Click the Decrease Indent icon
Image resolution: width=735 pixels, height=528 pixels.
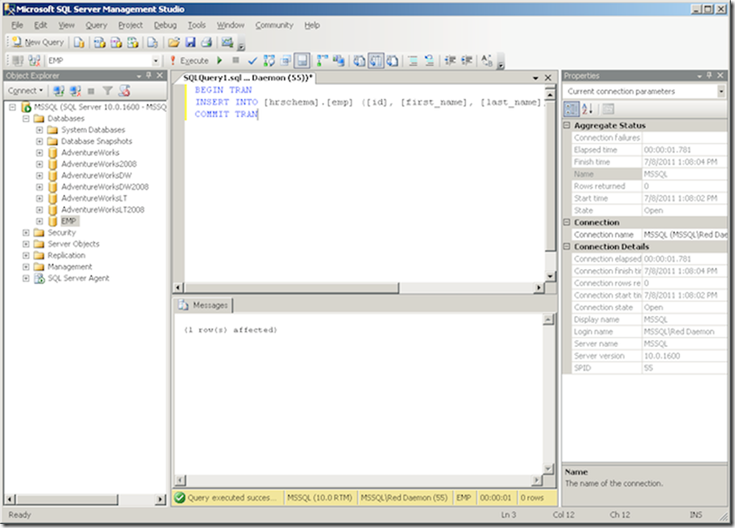pos(450,60)
